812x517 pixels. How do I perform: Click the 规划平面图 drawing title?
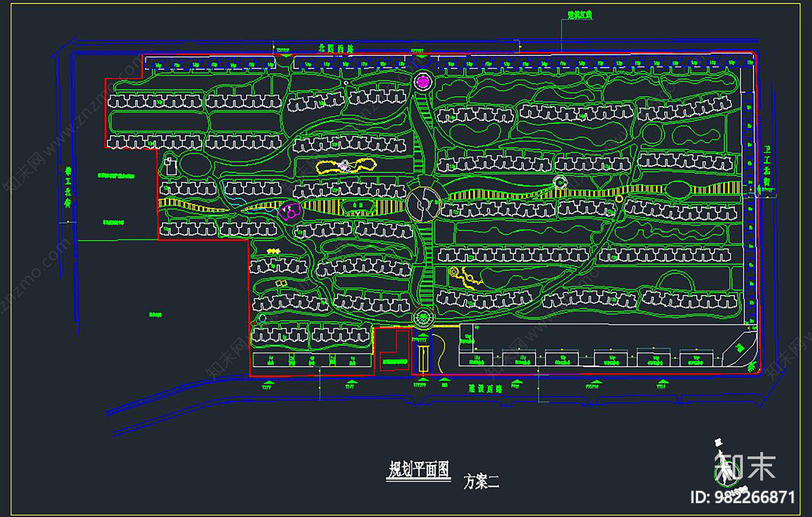click(419, 470)
